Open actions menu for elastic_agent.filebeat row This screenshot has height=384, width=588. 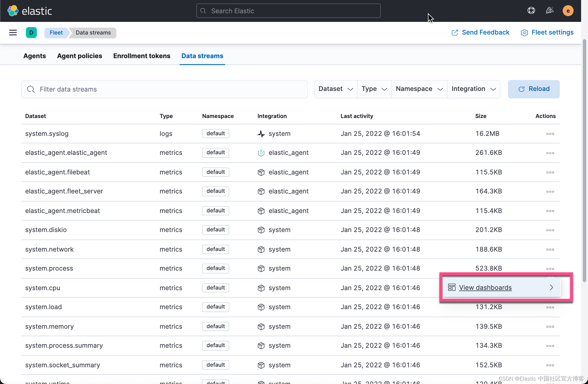click(550, 172)
